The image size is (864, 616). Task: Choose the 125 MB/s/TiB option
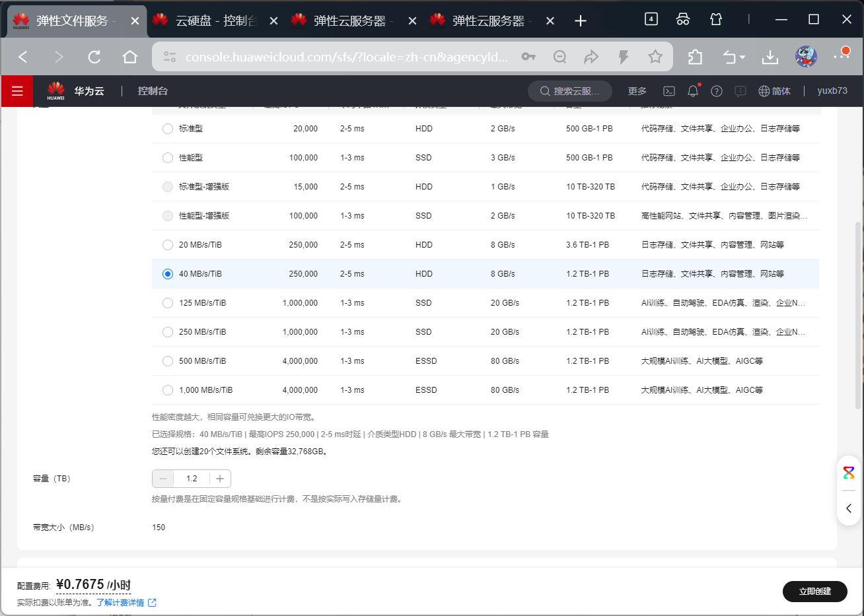click(168, 303)
